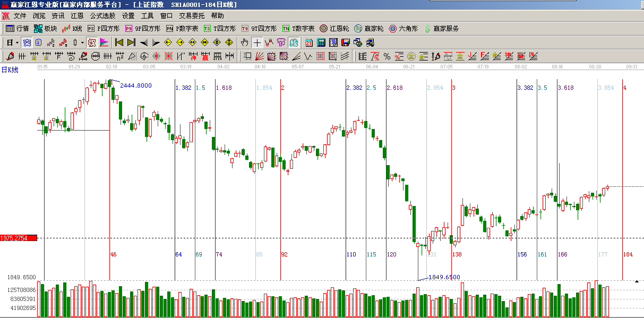Expand the candlestick style dropdown arrow
This screenshot has height=318, width=644.
point(82,42)
